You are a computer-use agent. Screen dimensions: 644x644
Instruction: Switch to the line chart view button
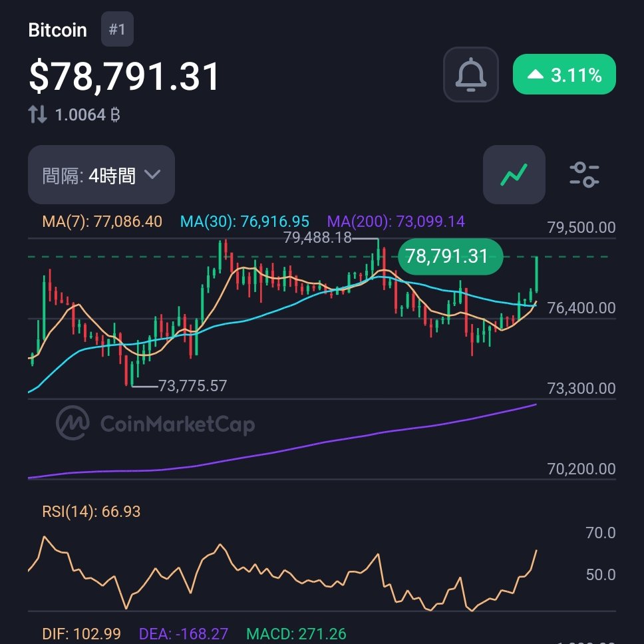514,174
